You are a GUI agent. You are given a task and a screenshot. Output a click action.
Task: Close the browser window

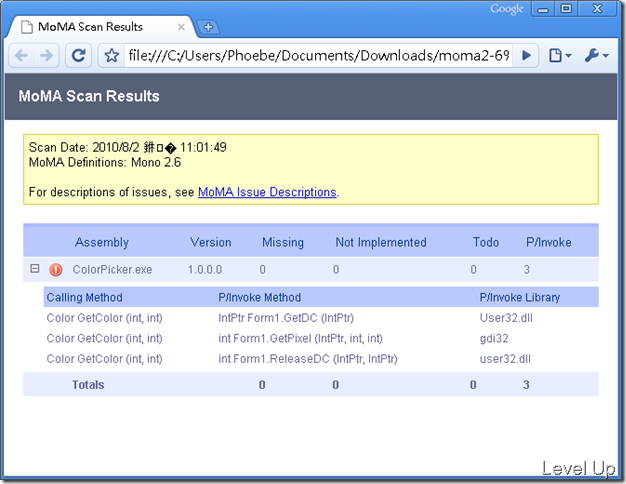point(597,9)
